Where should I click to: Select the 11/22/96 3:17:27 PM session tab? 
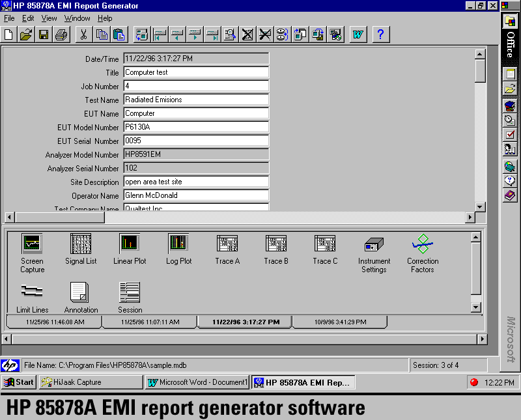coord(246,322)
